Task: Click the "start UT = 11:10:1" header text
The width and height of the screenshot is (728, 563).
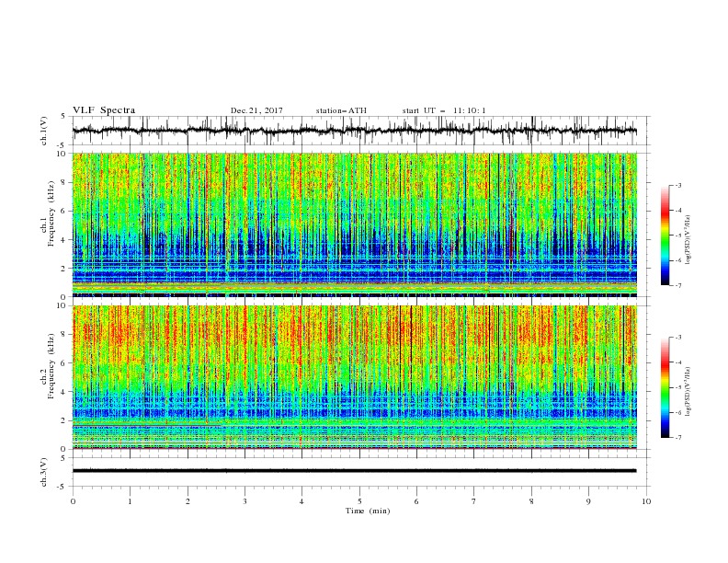Action: coord(444,110)
